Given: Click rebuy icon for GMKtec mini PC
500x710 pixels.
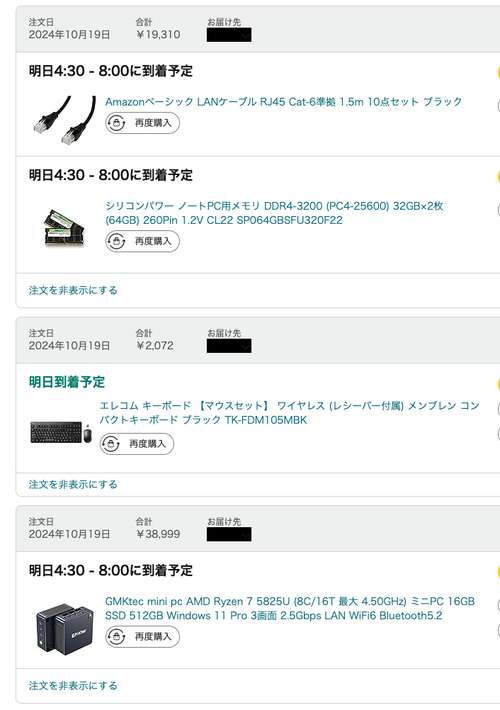Looking at the screenshot, I should [117, 637].
